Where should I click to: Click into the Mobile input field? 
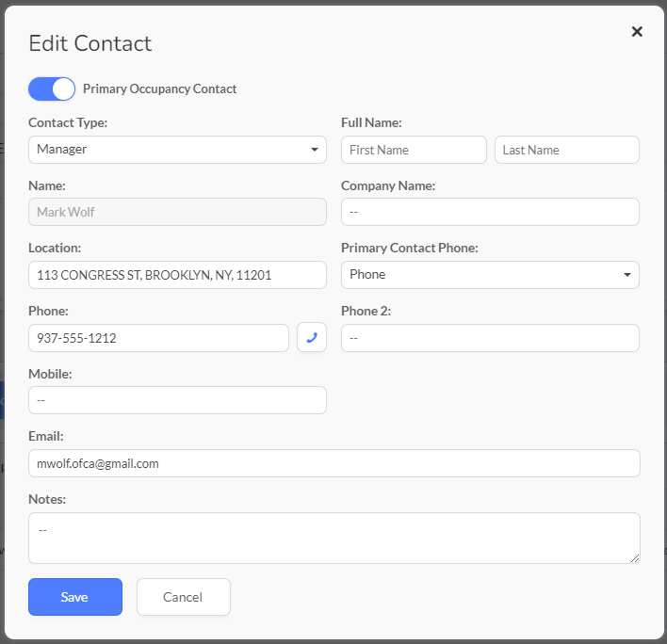pos(177,400)
